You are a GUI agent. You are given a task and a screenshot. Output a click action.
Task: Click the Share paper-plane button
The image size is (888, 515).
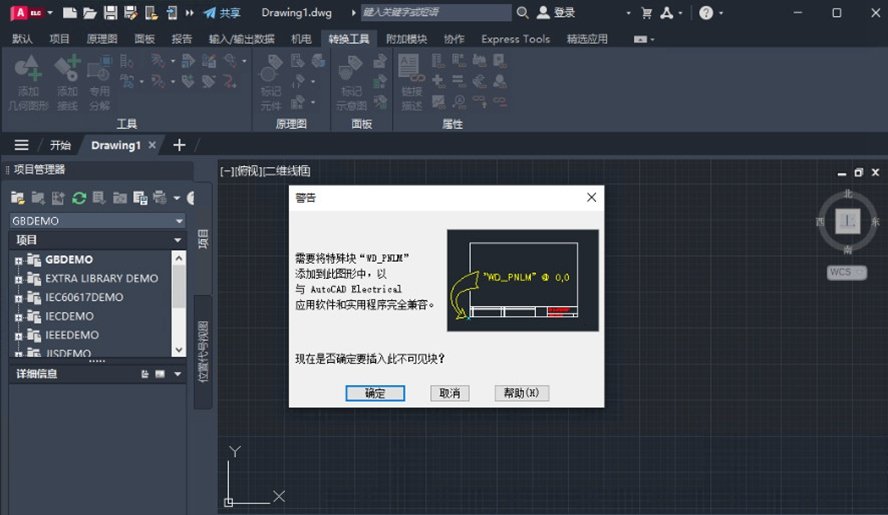point(222,12)
